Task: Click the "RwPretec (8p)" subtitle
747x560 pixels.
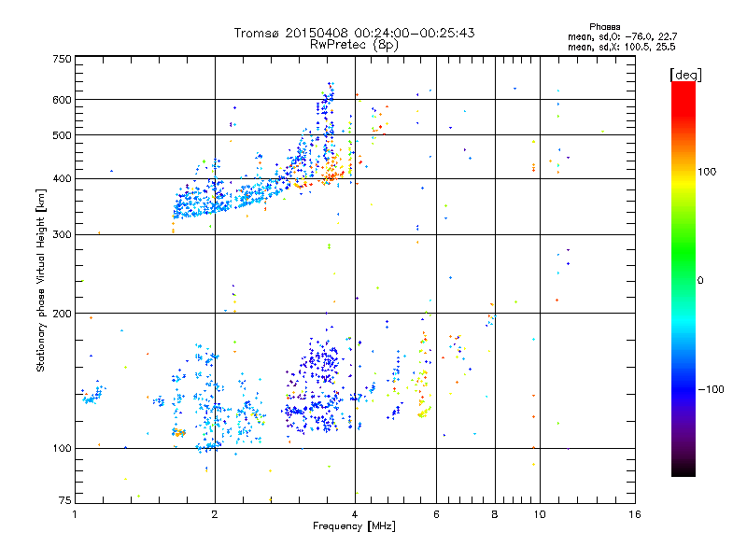Action: click(x=354, y=45)
